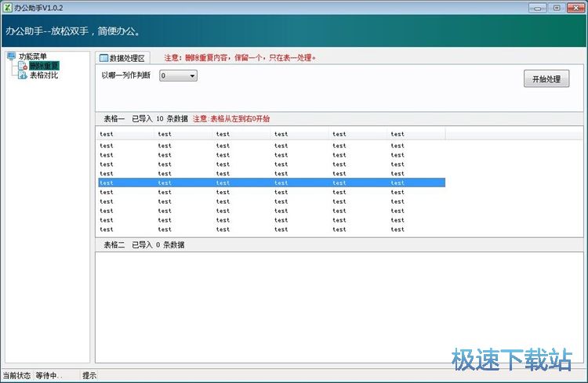Image resolution: width=588 pixels, height=383 pixels.
Task: Click the 功能菜单 computer icon
Action: coord(11,56)
